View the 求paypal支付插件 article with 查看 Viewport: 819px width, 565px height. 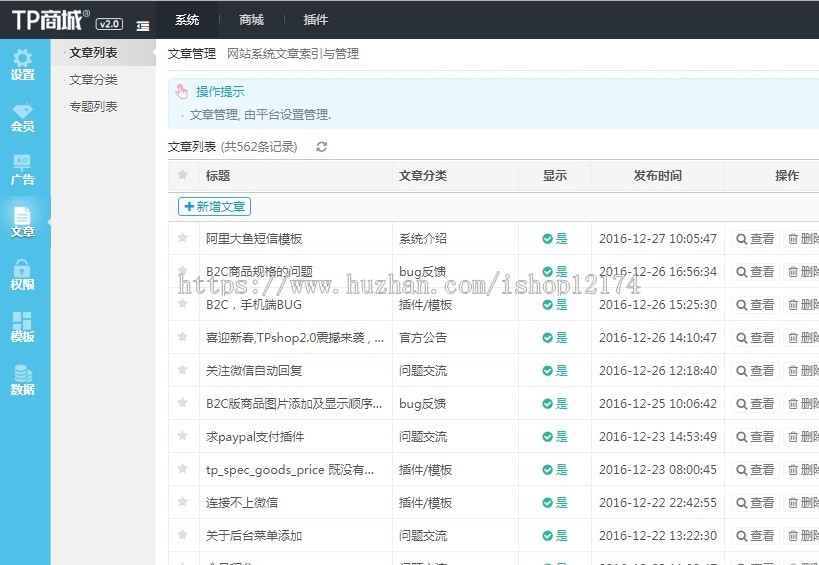coord(755,437)
